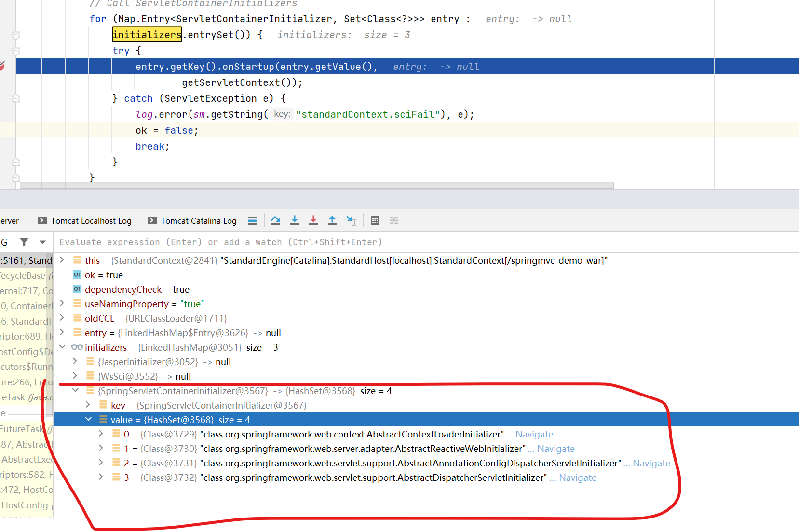Navigate to AbstractDispatcherServletInitializer class
This screenshot has height=532, width=799.
(x=578, y=477)
